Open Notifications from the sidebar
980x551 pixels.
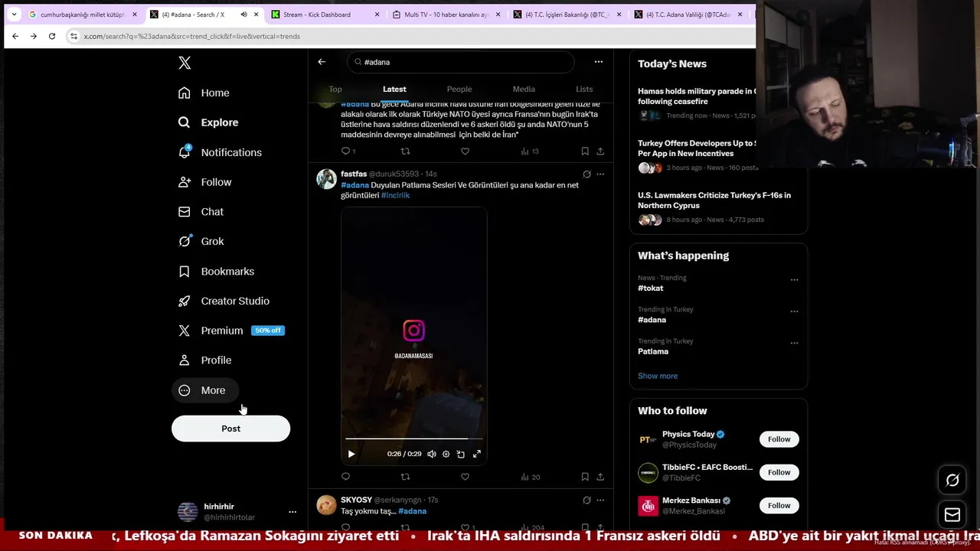tap(220, 152)
